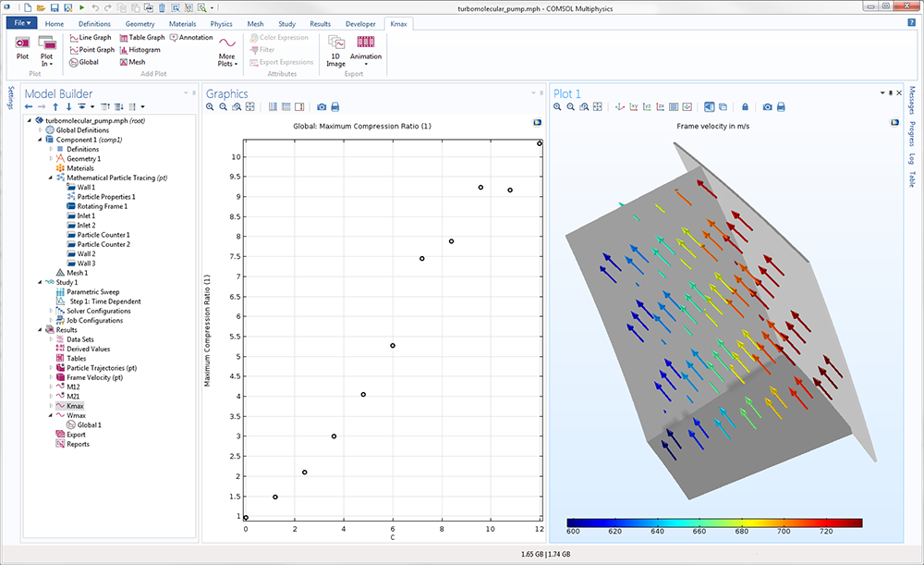The image size is (924, 565).
Task: Switch Plot 1 to XY view
Action: point(634,107)
